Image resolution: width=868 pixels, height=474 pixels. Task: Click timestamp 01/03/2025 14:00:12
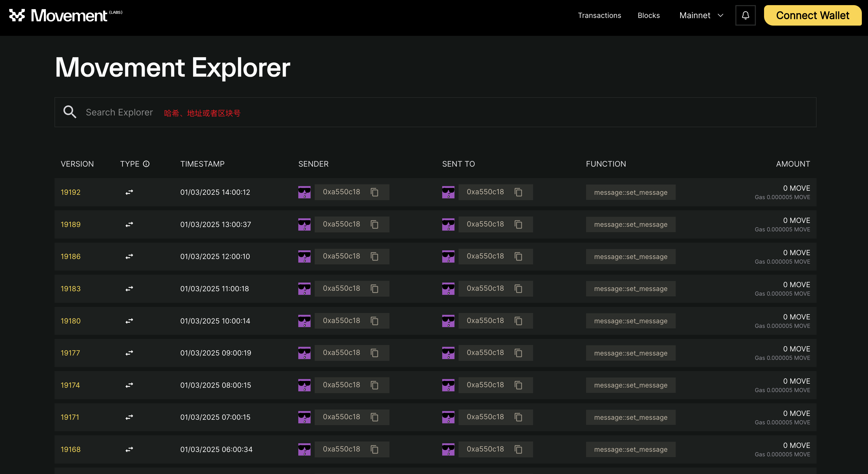click(x=215, y=192)
